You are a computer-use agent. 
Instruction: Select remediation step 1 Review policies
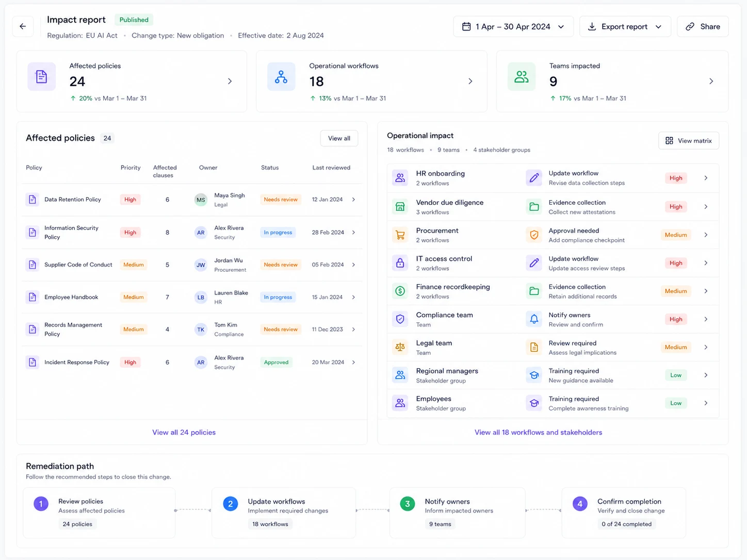99,513
